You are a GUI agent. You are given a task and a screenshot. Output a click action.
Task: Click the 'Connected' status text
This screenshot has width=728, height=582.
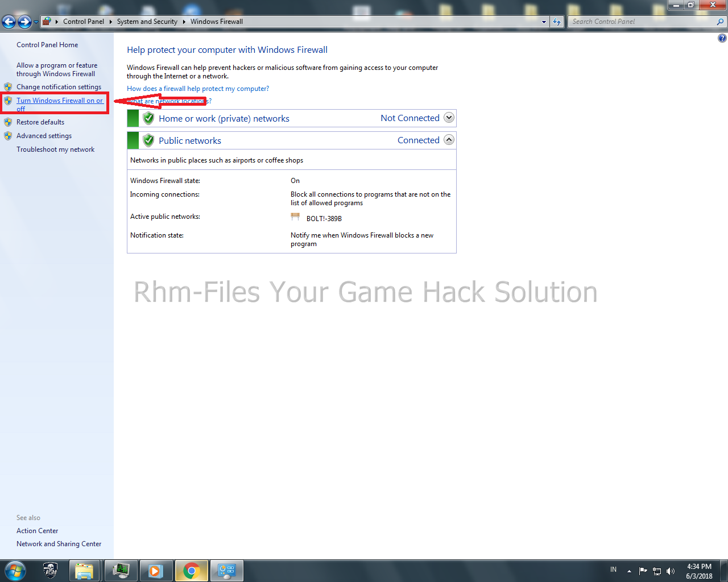(419, 140)
